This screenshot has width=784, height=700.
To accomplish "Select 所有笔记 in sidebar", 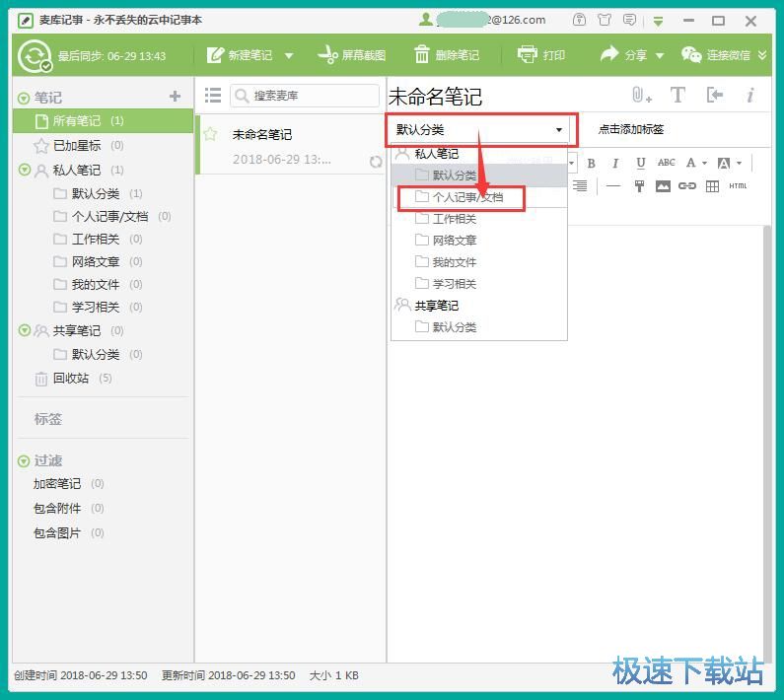I will [x=103, y=121].
